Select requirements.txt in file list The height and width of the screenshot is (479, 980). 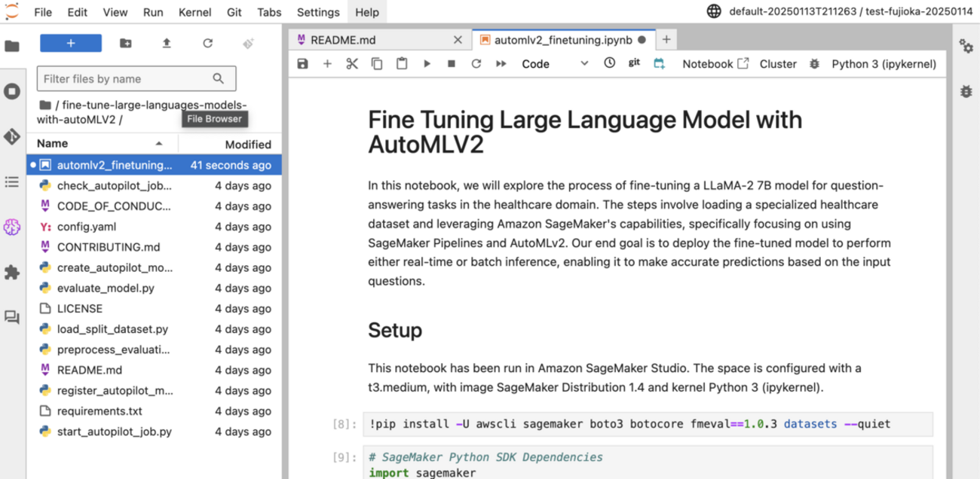pos(155,411)
